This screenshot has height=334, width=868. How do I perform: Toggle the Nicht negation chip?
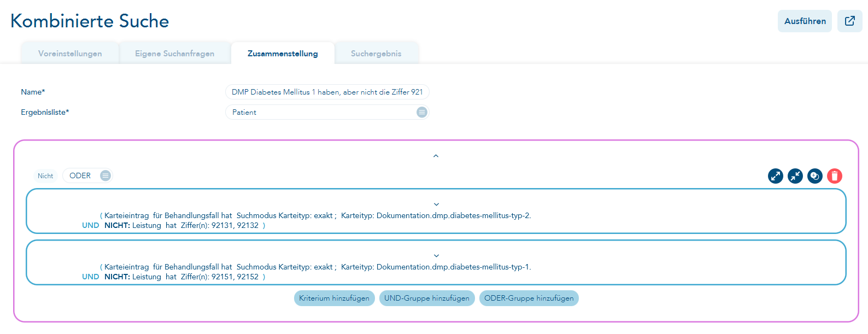click(45, 176)
